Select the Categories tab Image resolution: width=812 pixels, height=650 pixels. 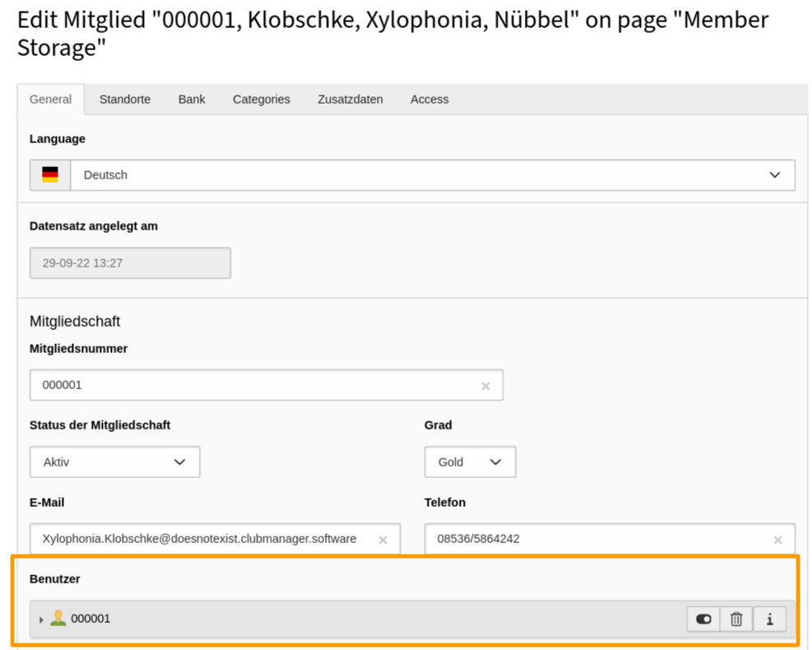pos(261,99)
